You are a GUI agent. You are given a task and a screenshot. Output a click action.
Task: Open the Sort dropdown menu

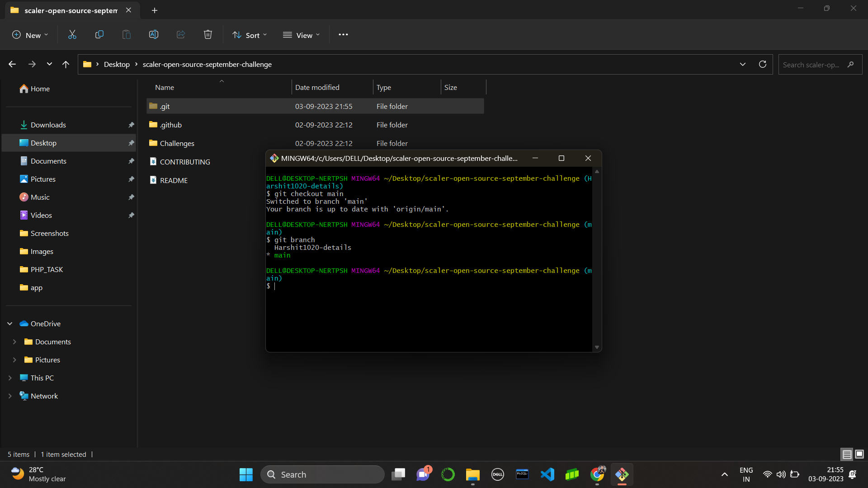click(250, 35)
